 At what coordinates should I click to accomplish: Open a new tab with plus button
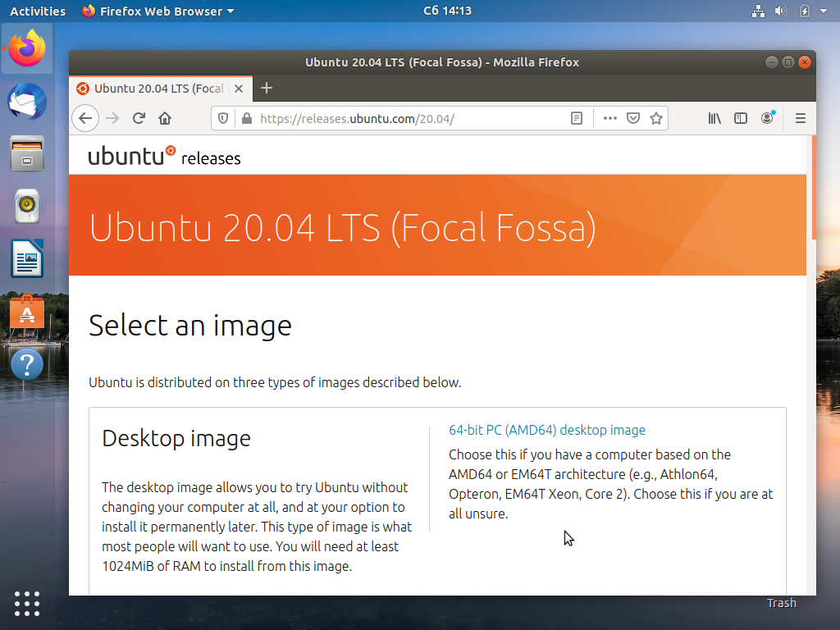click(x=267, y=88)
